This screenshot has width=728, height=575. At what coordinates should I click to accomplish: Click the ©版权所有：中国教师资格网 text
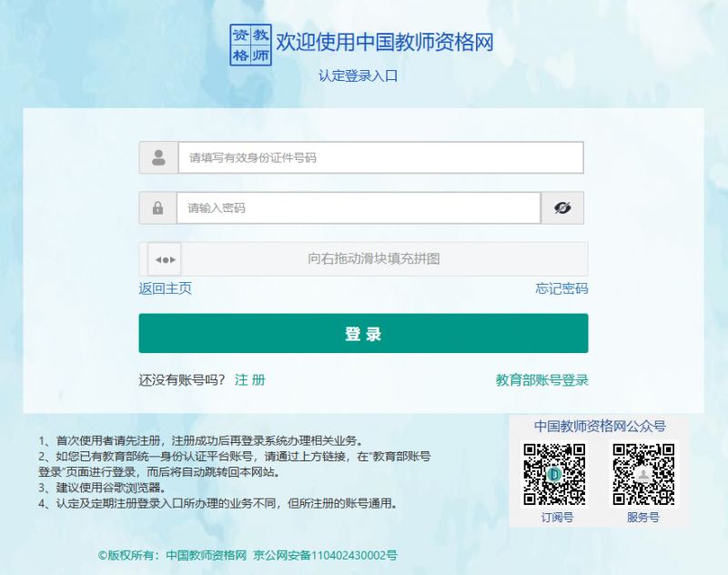click(x=172, y=556)
